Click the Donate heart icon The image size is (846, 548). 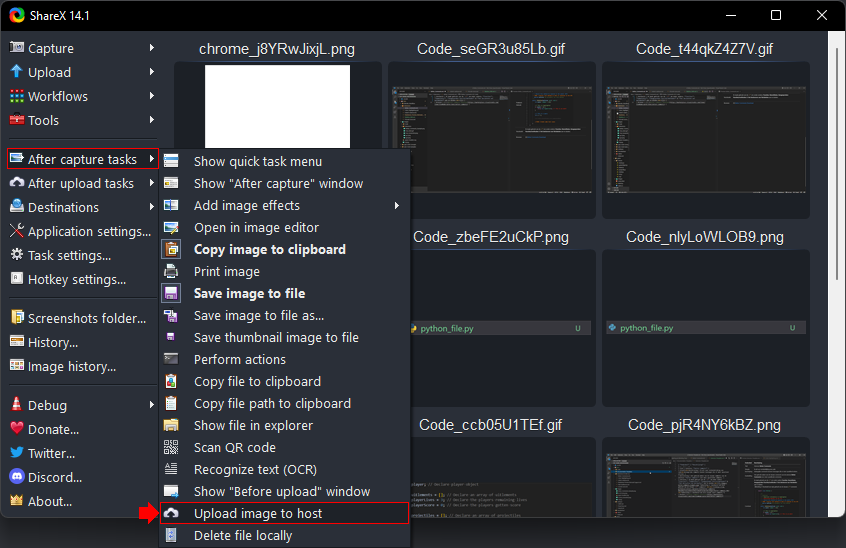tap(17, 429)
